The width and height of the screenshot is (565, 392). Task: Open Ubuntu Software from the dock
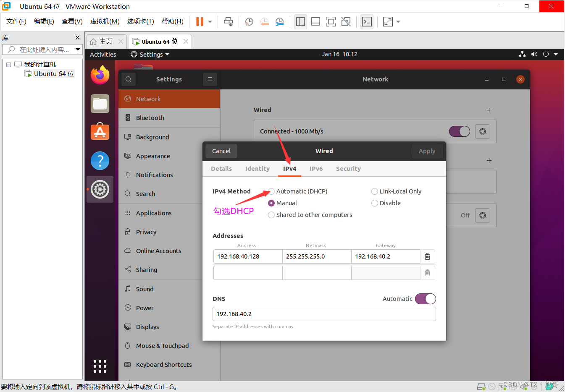tap(100, 132)
